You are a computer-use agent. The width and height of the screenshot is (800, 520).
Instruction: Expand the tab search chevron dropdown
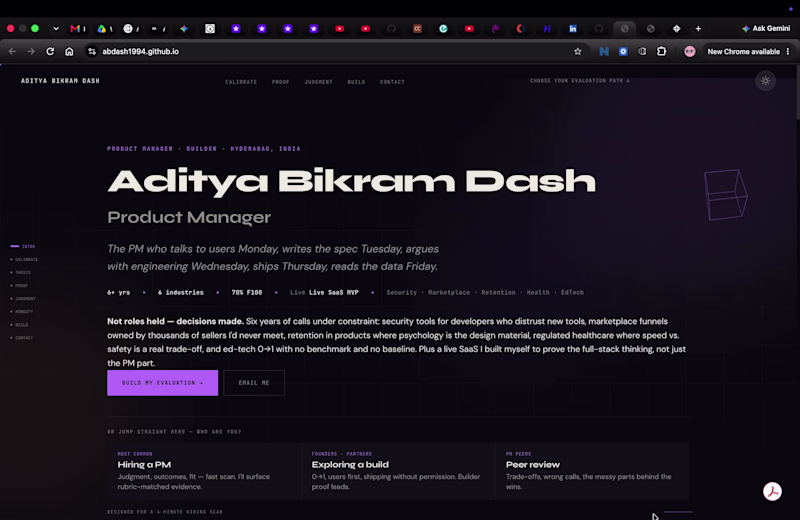pyautogui.click(x=56, y=29)
